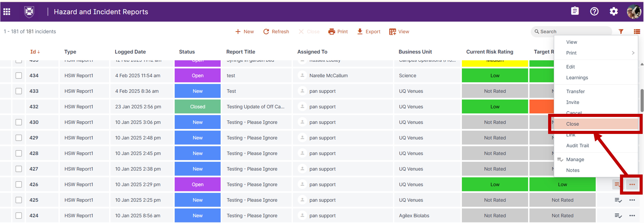The height and width of the screenshot is (223, 644).
Task: Sort by Logged Date column header
Action: [130, 52]
